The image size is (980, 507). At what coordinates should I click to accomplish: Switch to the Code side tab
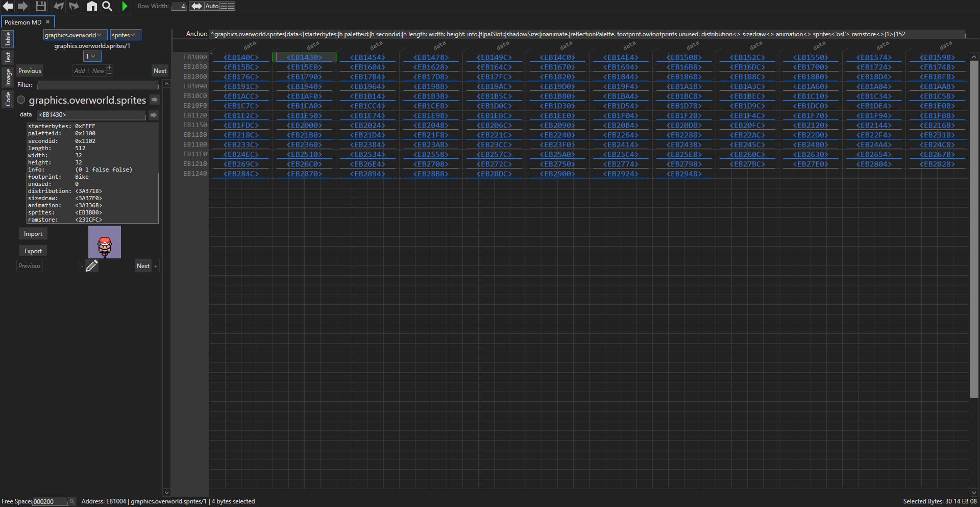8,99
